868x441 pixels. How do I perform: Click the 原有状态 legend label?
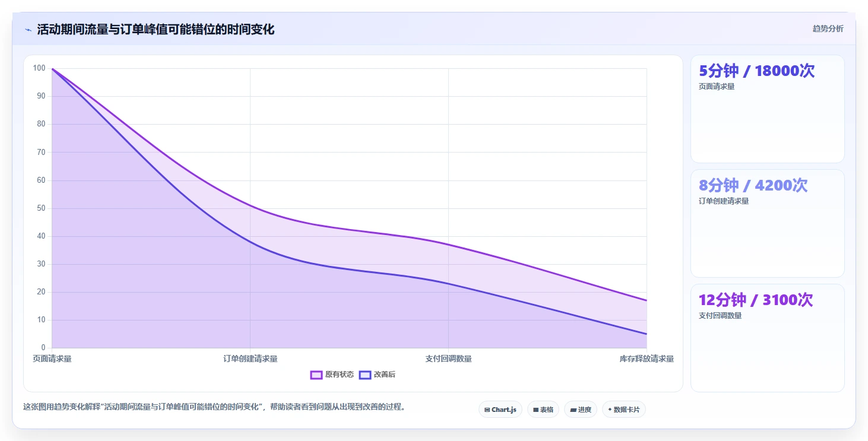pyautogui.click(x=340, y=375)
